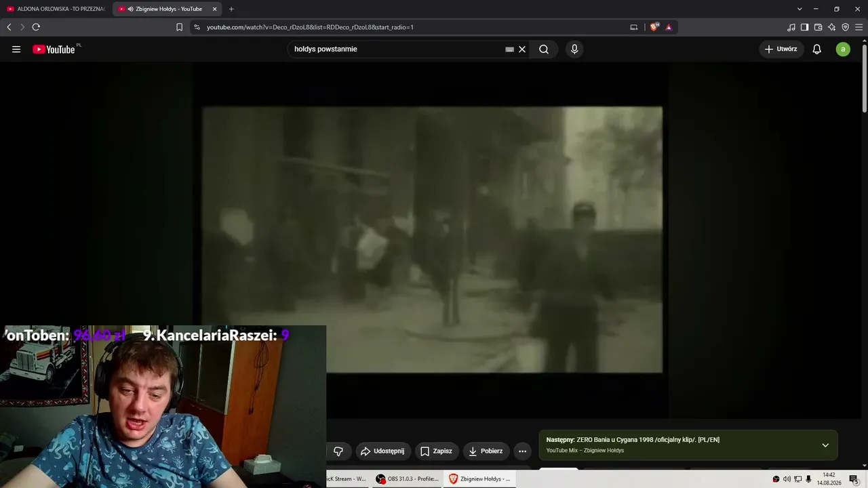Image resolution: width=868 pixels, height=488 pixels.
Task: Save the video with Zapisz
Action: tap(436, 451)
